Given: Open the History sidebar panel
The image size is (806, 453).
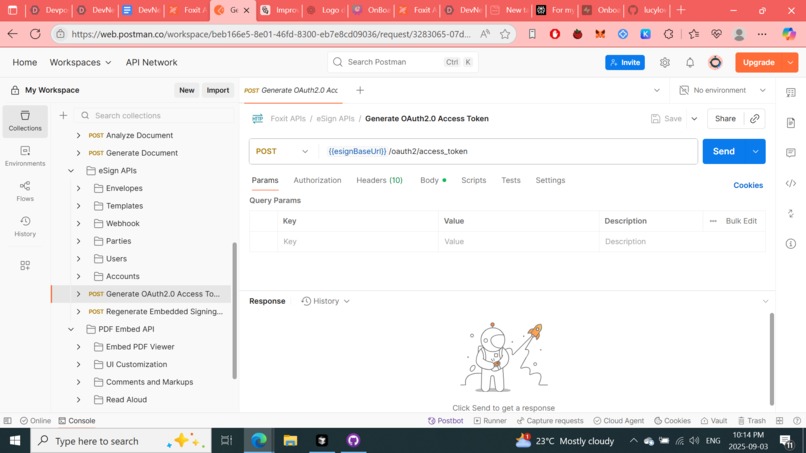Looking at the screenshot, I should pos(25,227).
